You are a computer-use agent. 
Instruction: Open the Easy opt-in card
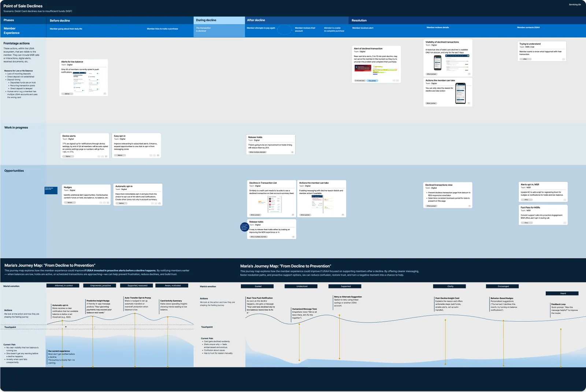tap(136, 146)
